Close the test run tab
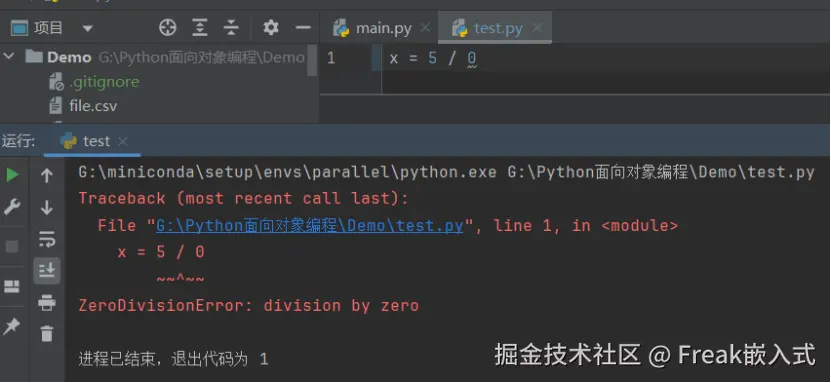 [x=123, y=141]
